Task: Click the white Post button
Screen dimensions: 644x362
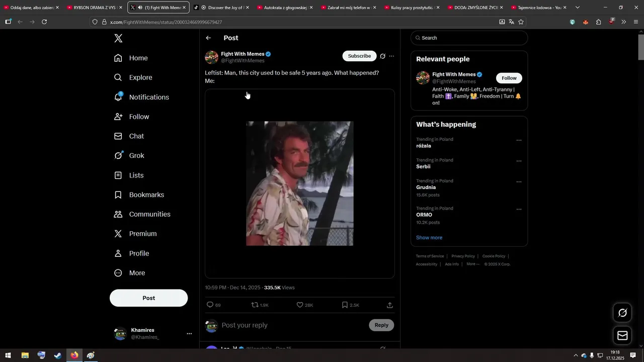Action: pyautogui.click(x=149, y=298)
